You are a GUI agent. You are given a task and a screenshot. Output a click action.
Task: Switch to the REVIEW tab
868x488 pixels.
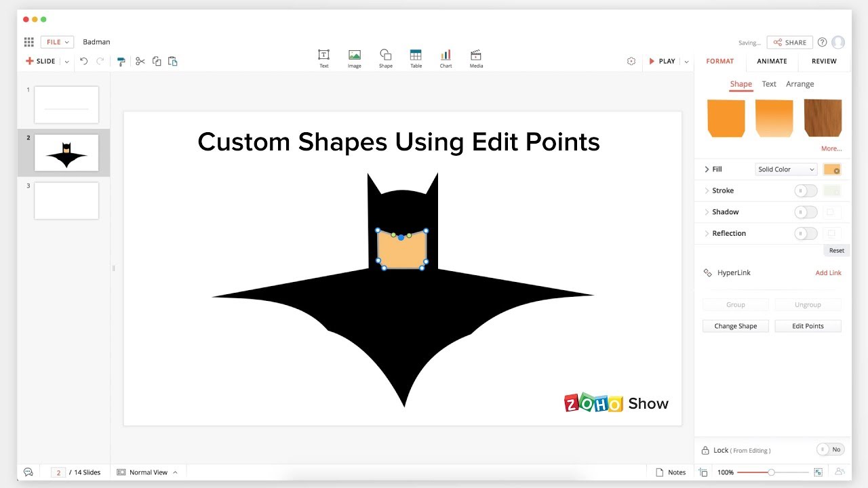pyautogui.click(x=824, y=61)
